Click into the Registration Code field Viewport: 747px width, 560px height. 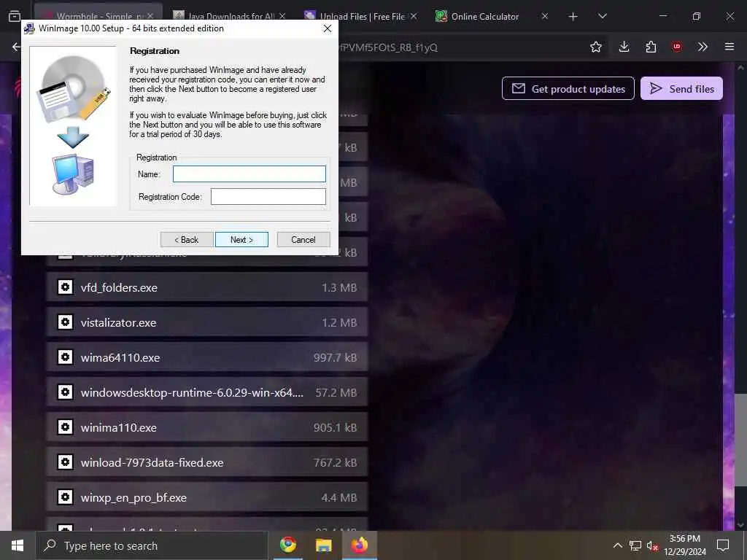[x=268, y=196]
